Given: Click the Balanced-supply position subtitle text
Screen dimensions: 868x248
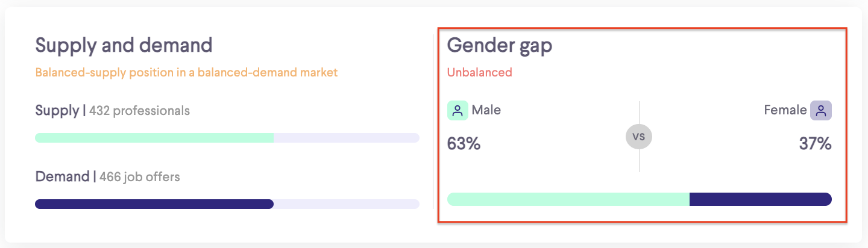Looking at the screenshot, I should tap(186, 73).
